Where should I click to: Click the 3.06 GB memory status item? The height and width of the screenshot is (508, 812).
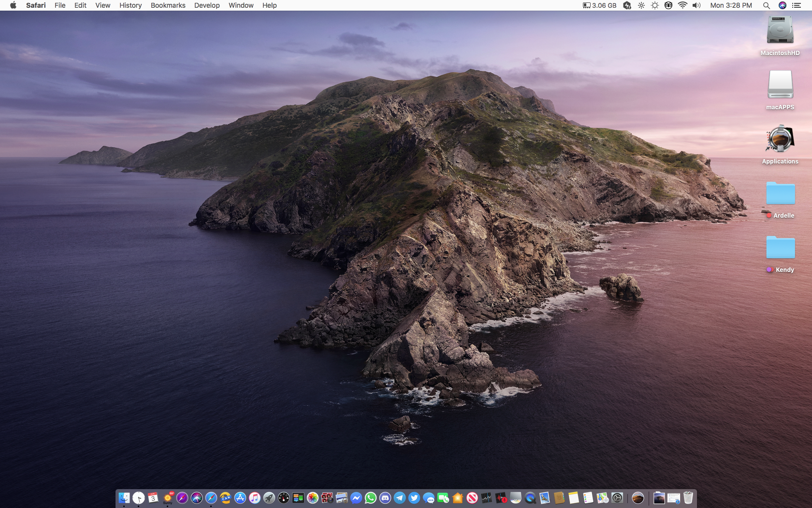(599, 5)
